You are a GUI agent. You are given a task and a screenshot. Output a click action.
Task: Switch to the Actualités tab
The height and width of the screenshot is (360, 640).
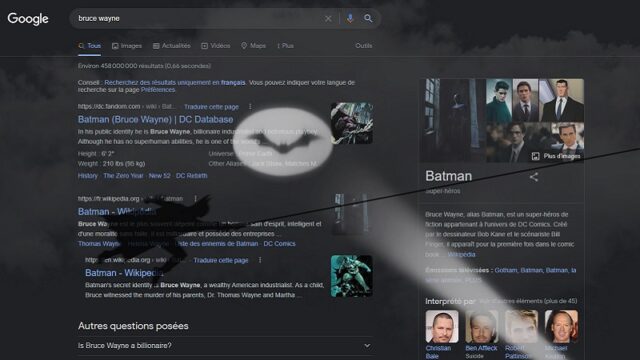coord(172,46)
